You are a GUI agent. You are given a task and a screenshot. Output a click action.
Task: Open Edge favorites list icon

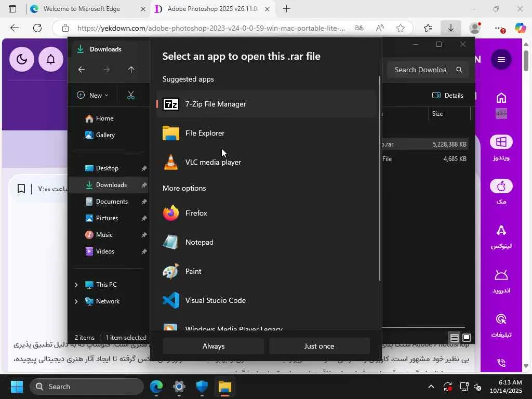click(x=428, y=28)
